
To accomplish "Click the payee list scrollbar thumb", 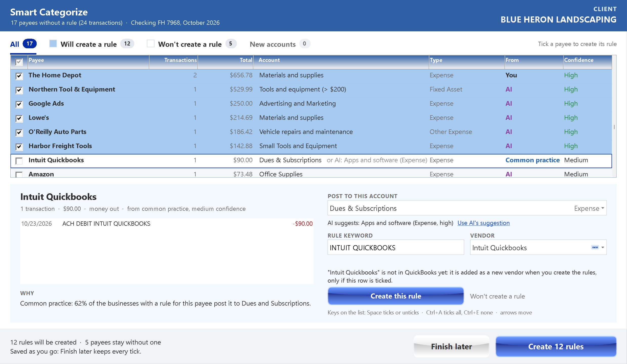I will click(x=614, y=127).
